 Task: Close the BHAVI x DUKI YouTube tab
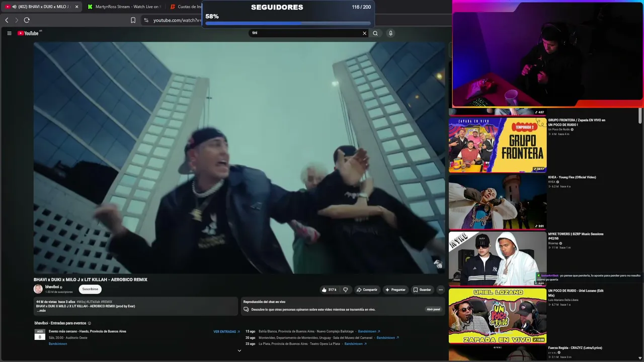pos(76,7)
